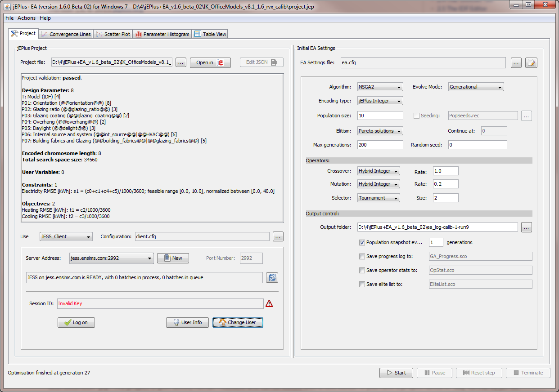Viewport: 559px width, 392px height.
Task: Browse for the EA settings file
Action: 516,62
